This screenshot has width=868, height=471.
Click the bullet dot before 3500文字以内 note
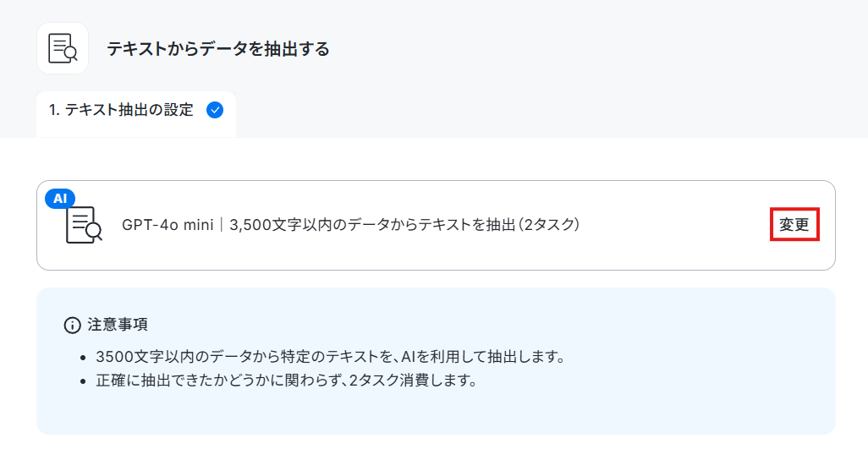tap(83, 358)
